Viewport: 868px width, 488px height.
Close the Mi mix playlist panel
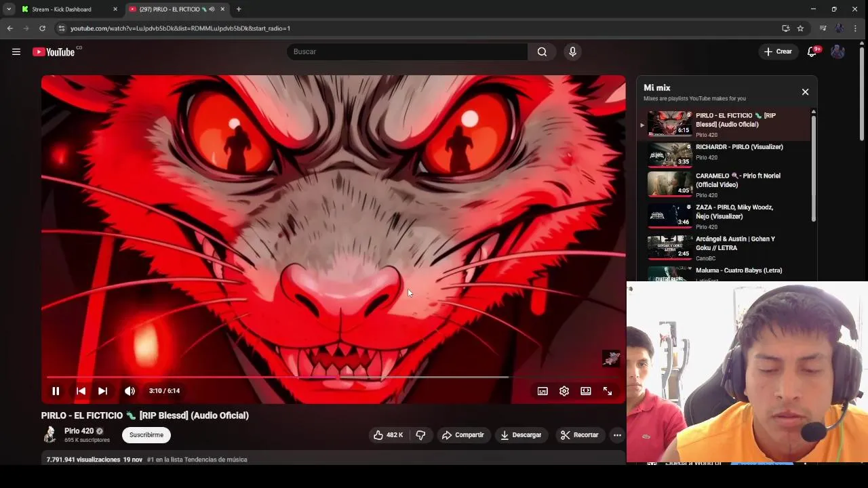point(805,92)
